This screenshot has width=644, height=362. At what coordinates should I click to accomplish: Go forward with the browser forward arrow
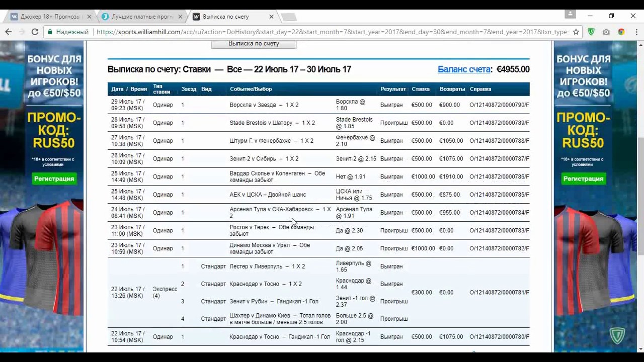(x=21, y=32)
